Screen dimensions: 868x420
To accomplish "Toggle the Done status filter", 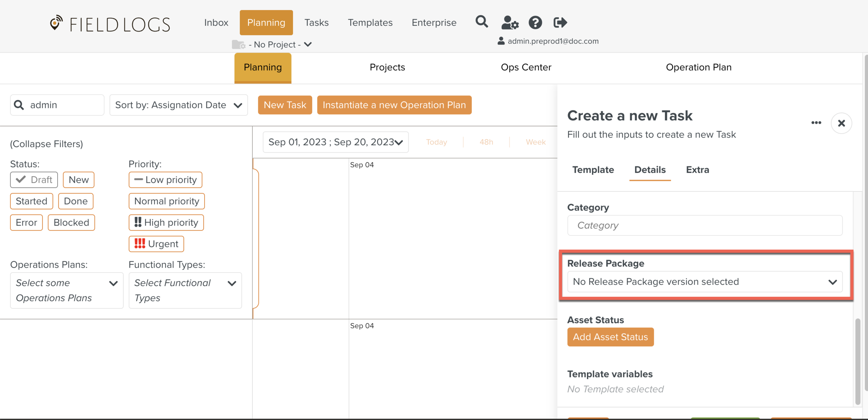I will click(76, 201).
